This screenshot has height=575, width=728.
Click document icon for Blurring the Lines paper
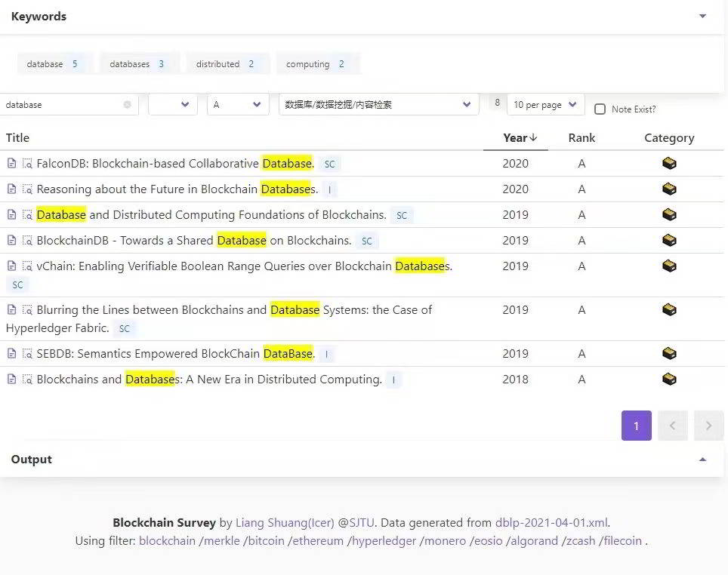pos(11,309)
